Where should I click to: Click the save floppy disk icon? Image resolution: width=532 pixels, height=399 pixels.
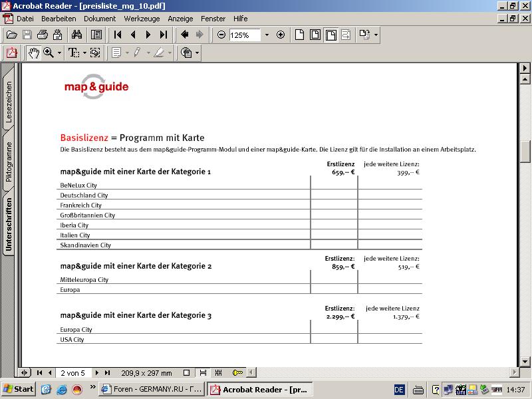tap(27, 35)
